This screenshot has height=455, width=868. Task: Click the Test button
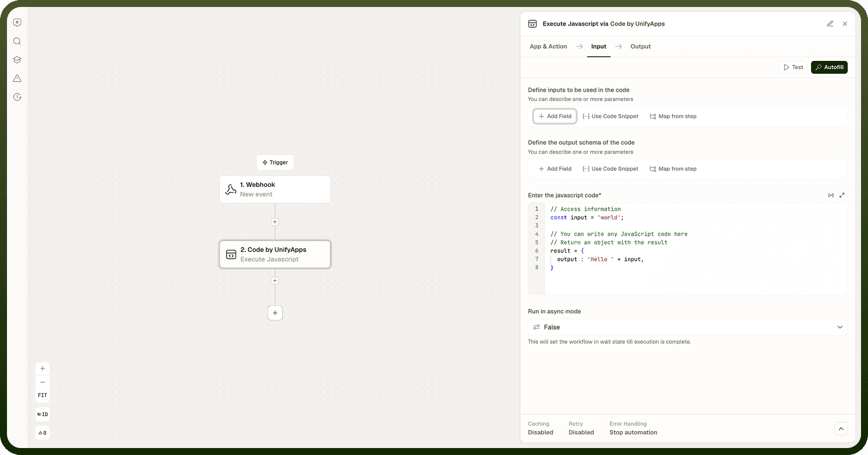pyautogui.click(x=793, y=67)
